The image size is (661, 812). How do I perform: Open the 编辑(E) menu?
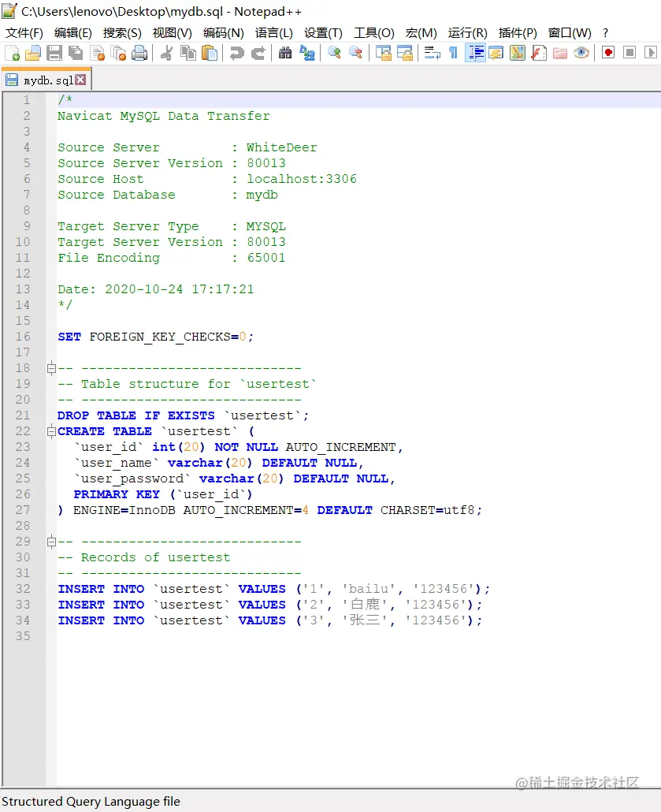[73, 33]
